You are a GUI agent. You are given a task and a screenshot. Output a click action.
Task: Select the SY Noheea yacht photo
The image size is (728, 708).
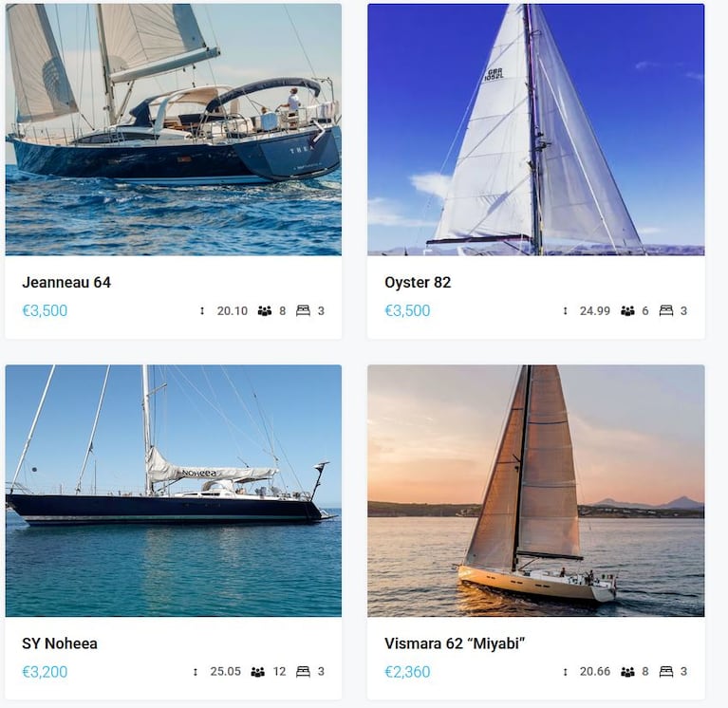[173, 491]
